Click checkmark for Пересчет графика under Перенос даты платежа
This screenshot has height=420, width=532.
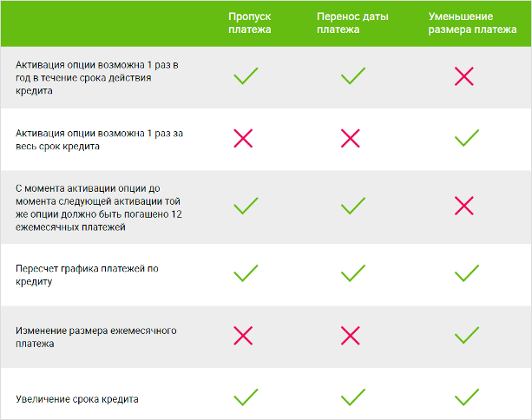pyautogui.click(x=352, y=273)
